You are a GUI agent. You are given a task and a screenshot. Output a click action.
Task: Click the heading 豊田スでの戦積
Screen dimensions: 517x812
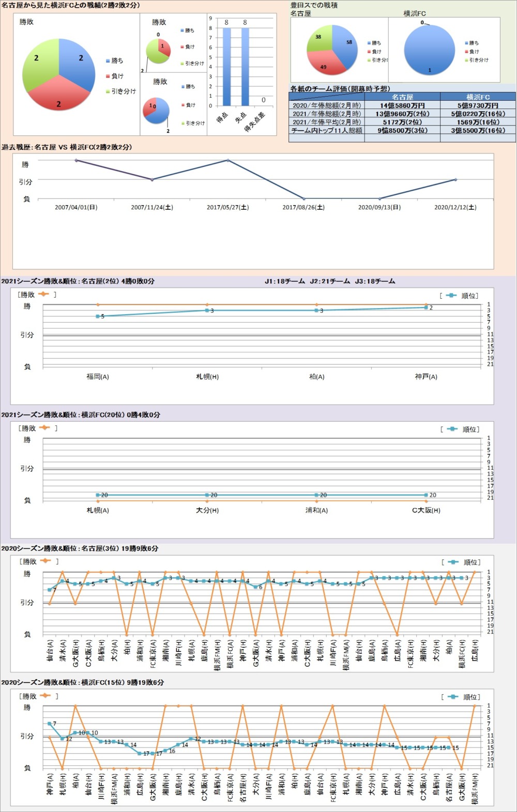point(314,5)
